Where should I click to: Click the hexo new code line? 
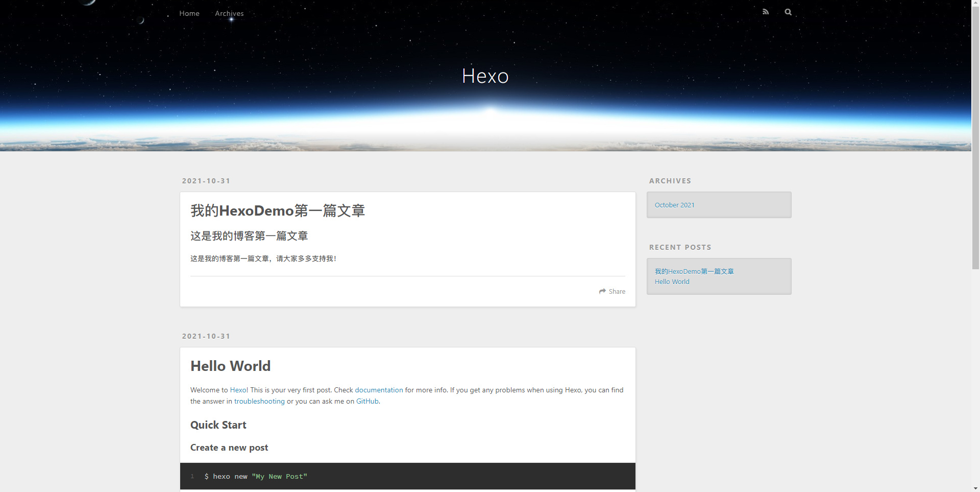coord(256,476)
